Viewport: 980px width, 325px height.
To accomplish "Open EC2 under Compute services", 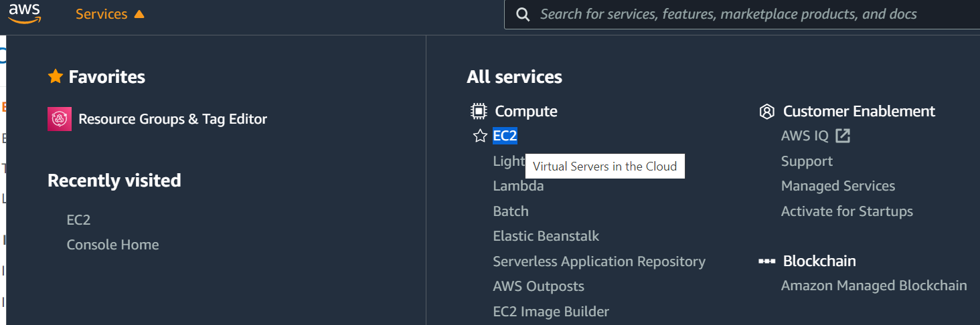I will (505, 136).
